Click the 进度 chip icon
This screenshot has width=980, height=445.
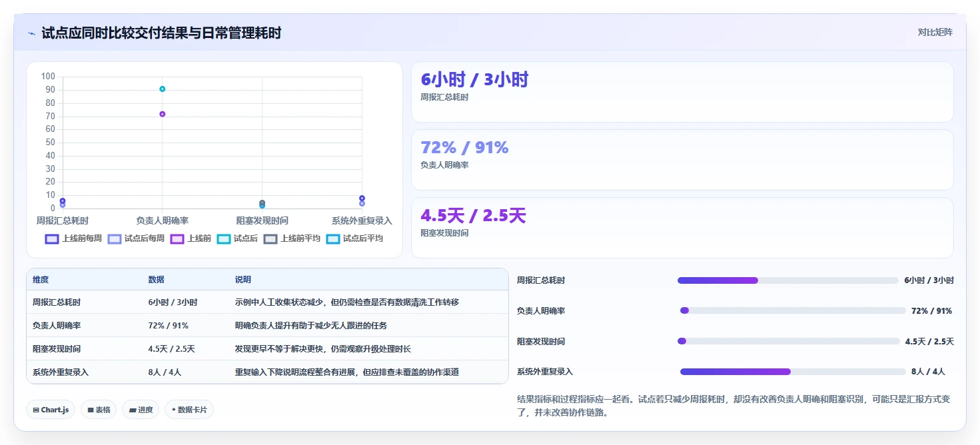tap(133, 410)
